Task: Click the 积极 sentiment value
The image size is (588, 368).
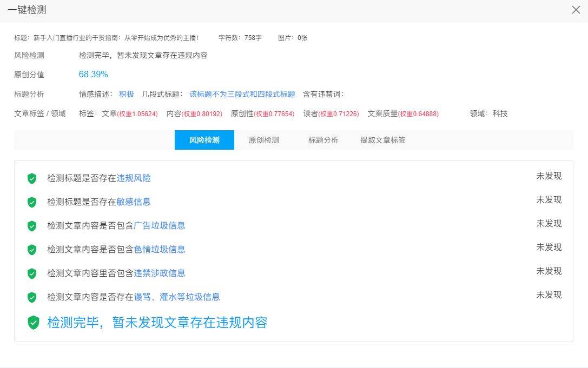Action: click(127, 94)
